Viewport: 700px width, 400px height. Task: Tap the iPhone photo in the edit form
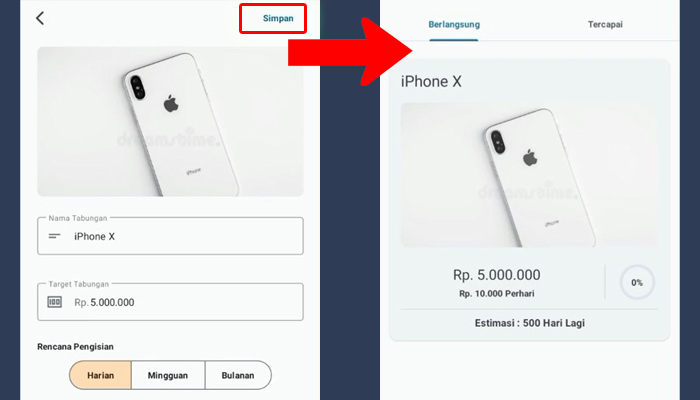(x=170, y=121)
